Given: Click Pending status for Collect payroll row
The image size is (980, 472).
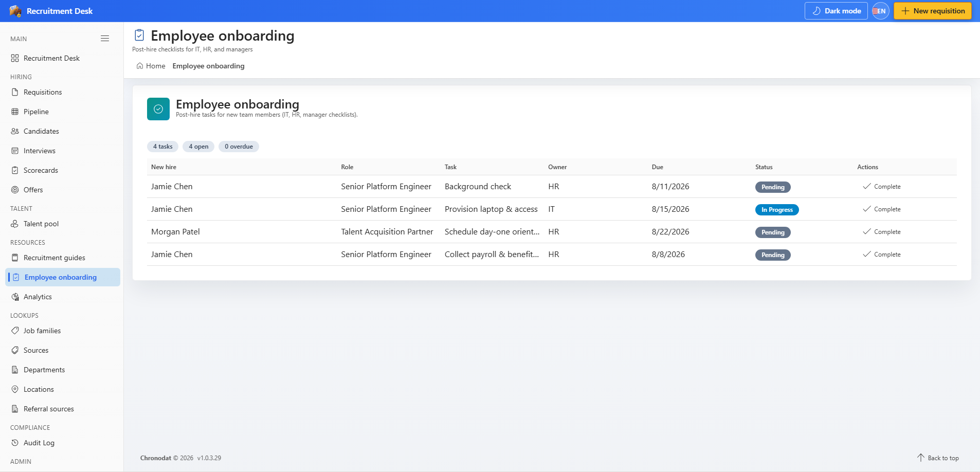Looking at the screenshot, I should pos(773,255).
